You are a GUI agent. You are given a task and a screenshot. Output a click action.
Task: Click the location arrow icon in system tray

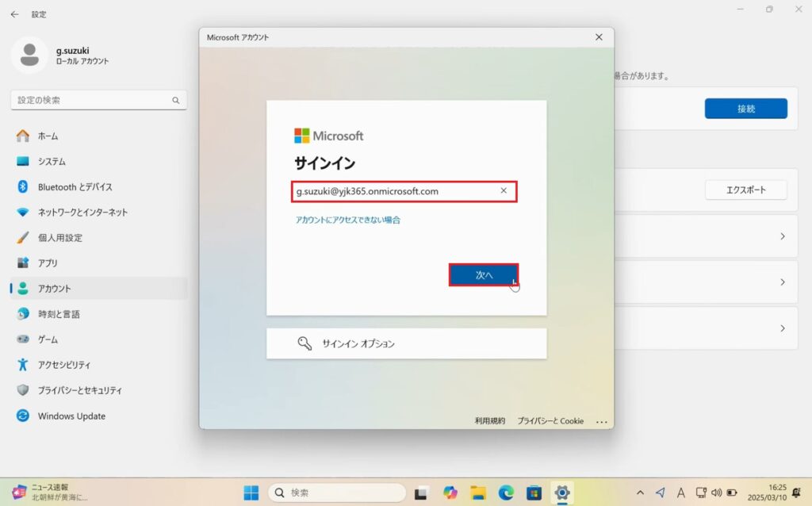[x=661, y=493]
